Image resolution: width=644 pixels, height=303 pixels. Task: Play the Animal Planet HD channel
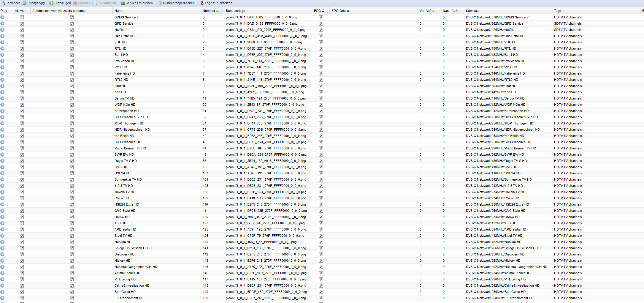click(x=2, y=273)
